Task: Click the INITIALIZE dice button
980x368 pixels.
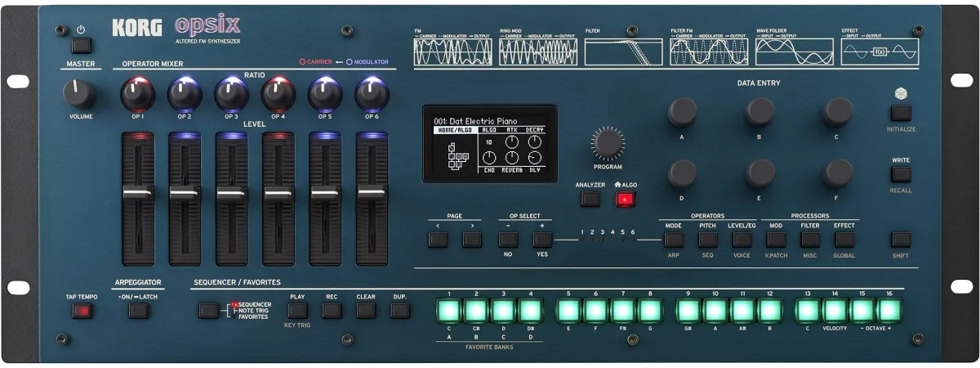Action: coord(901,113)
